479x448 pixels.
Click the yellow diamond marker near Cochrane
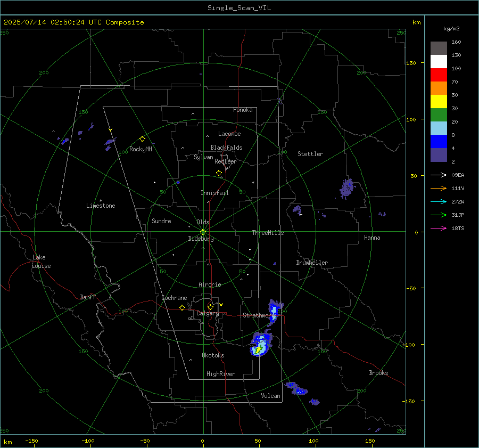coord(183,307)
